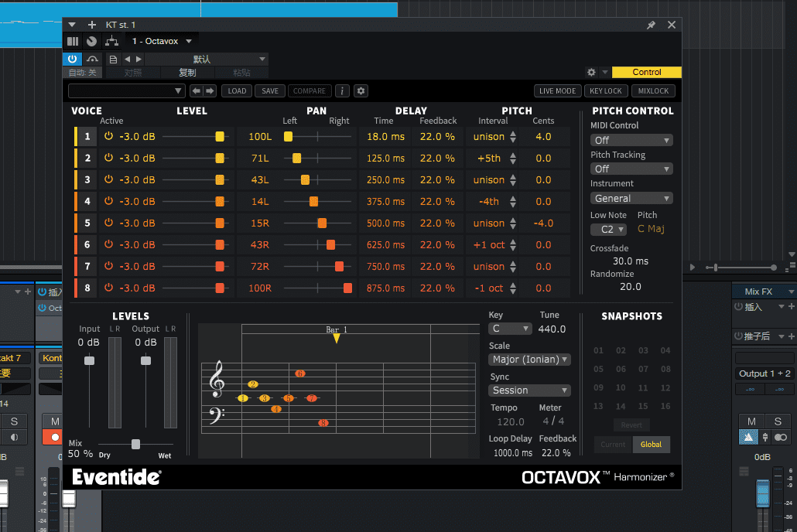Switch to the Control tab

pos(647,72)
